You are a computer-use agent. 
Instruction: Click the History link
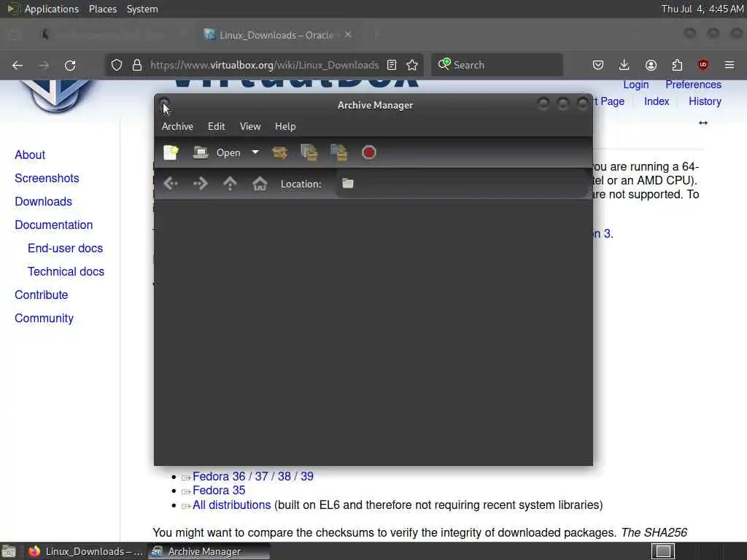click(x=705, y=101)
